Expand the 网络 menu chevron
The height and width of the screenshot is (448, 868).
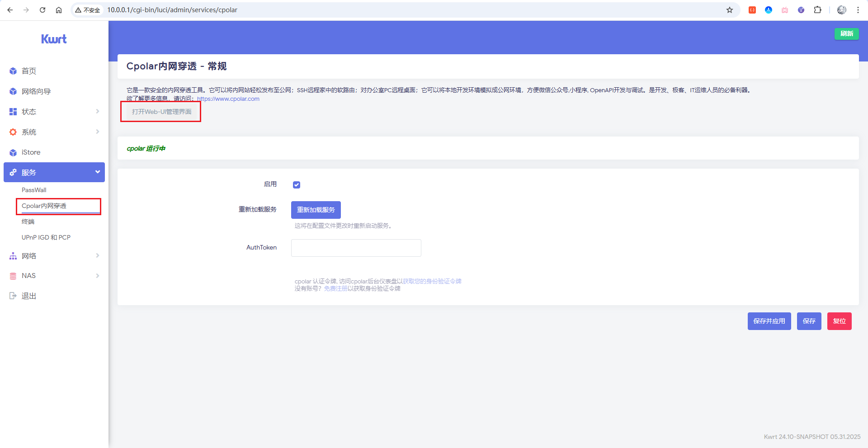tap(97, 256)
